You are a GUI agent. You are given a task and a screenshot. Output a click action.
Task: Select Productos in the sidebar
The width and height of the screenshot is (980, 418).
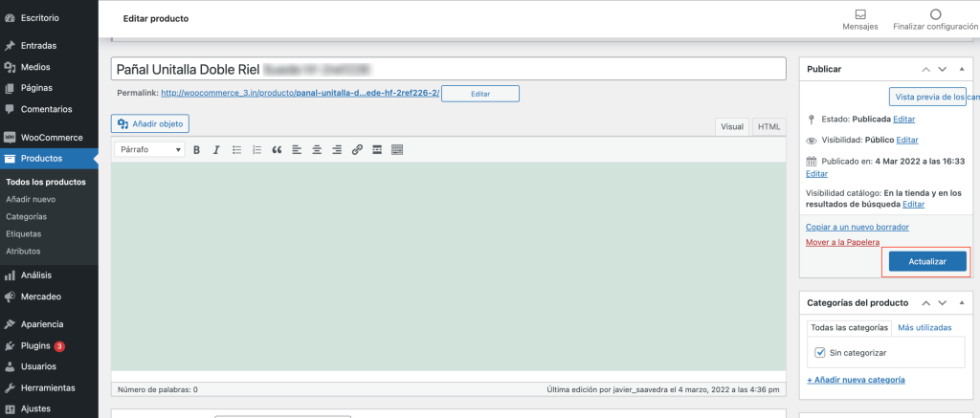coord(49,159)
